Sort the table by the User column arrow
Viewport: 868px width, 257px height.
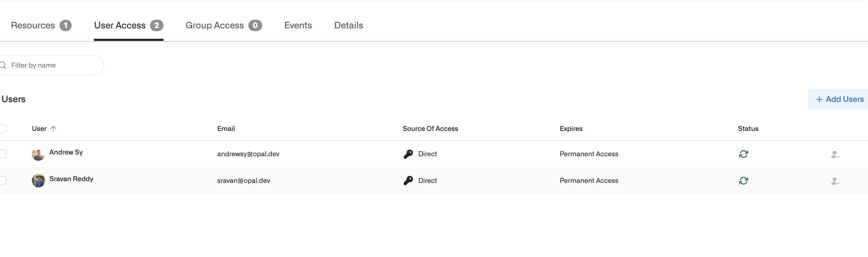(53, 128)
